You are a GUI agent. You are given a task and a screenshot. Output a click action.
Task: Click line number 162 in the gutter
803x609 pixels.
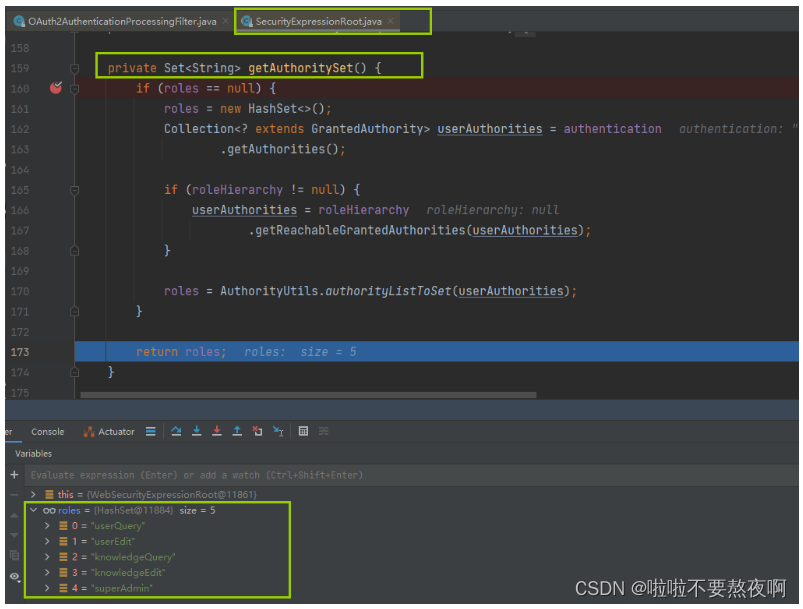[x=20, y=129]
